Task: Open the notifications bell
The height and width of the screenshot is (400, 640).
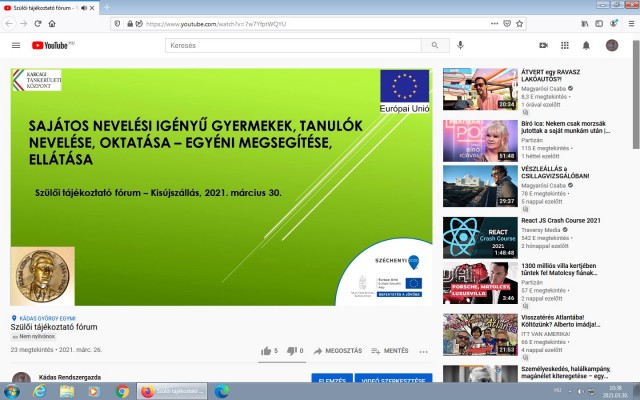Action: point(586,45)
